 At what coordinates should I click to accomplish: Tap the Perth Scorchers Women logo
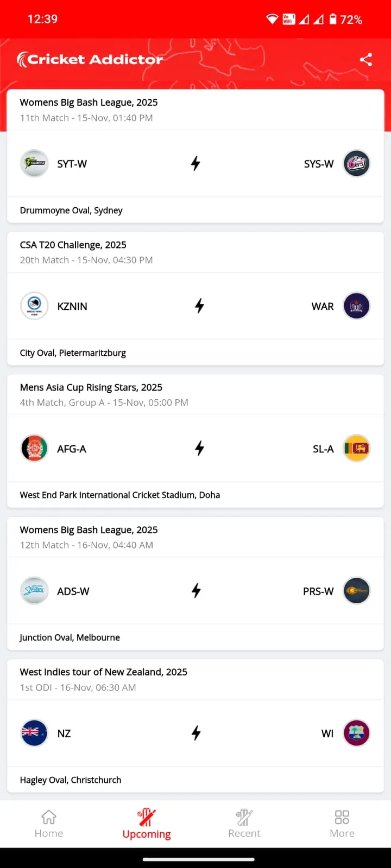pyautogui.click(x=356, y=591)
